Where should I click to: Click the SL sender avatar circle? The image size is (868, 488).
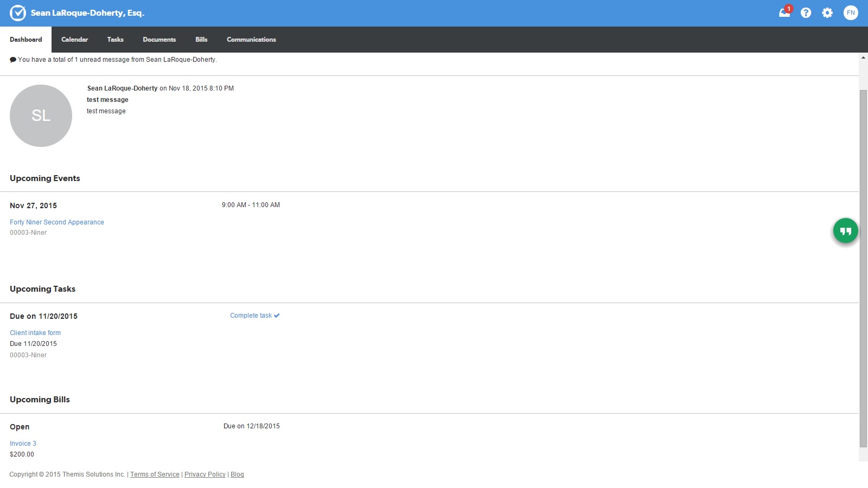pos(41,115)
